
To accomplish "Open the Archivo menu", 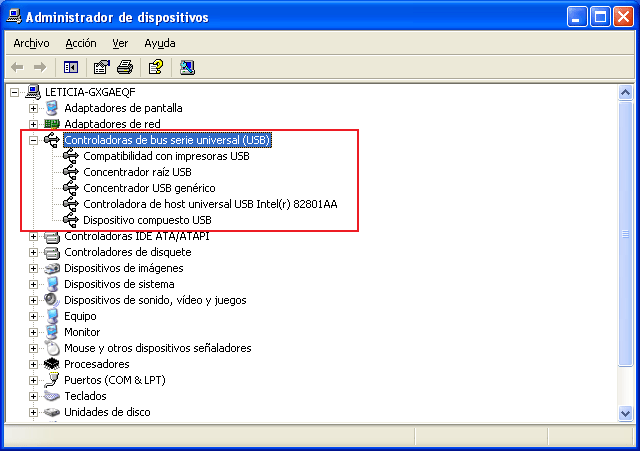I will (x=31, y=43).
